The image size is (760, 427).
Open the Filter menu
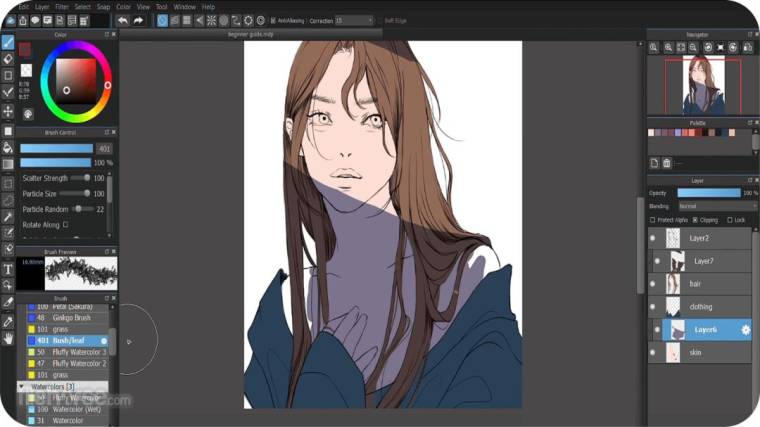tap(62, 7)
